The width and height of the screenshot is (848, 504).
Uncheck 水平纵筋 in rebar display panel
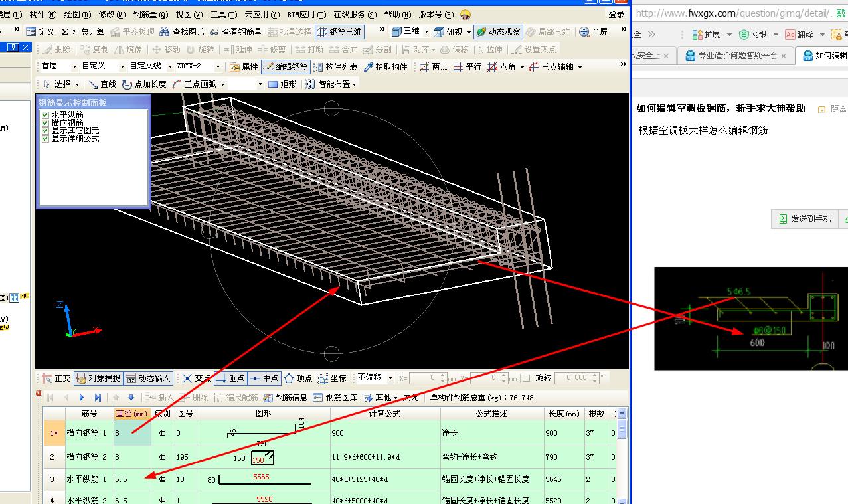click(45, 115)
